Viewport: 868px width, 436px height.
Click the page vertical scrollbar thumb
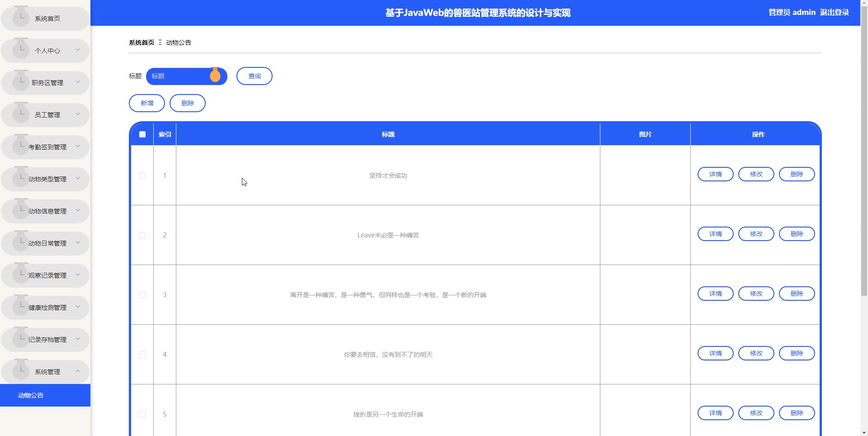pyautogui.click(x=864, y=152)
